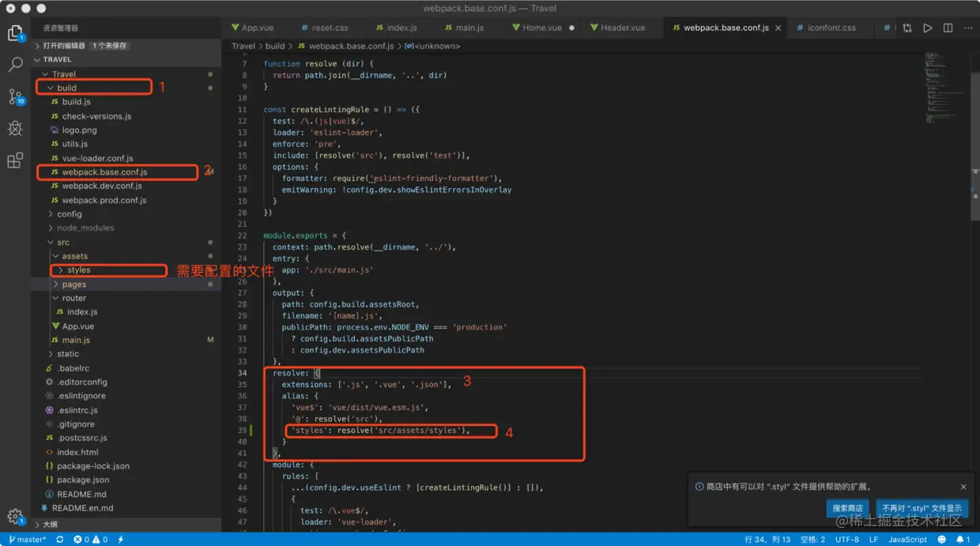This screenshot has width=980, height=546.
Task: Open check-versions.js in the file tree
Action: (x=96, y=116)
